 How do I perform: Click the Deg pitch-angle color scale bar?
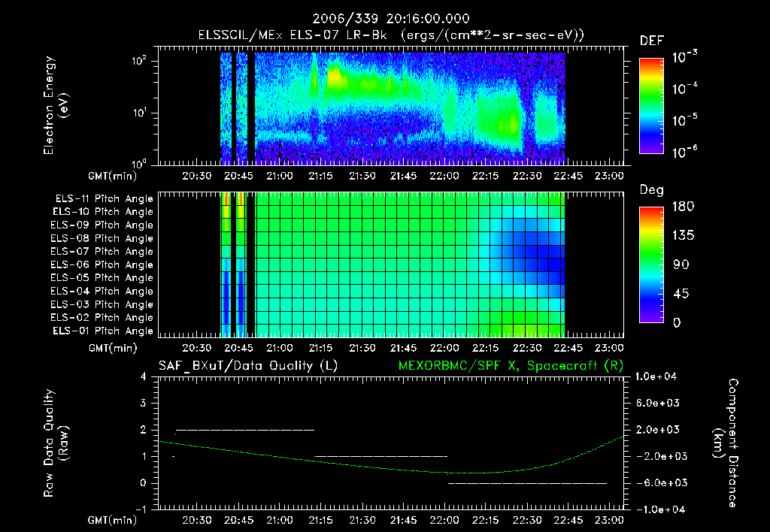651,264
